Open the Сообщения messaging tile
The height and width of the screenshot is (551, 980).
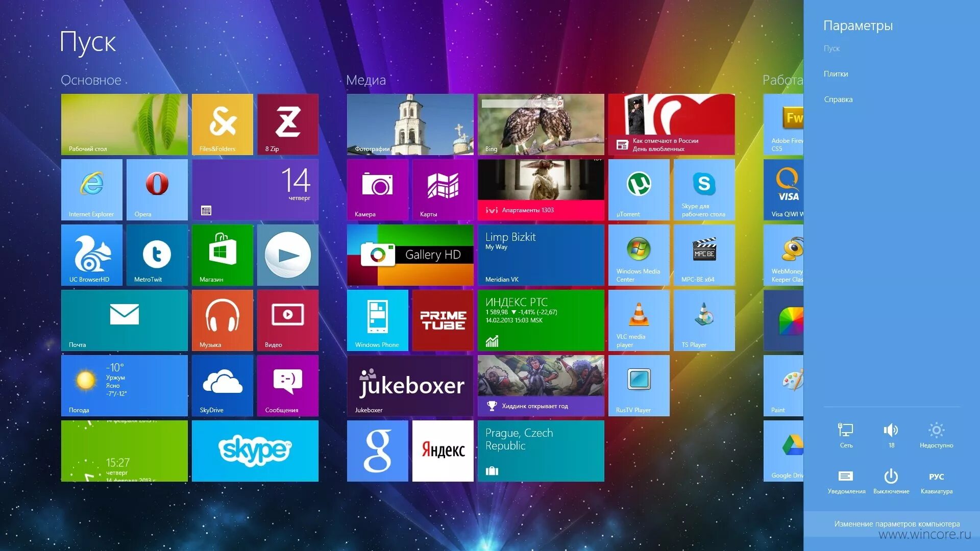tap(288, 386)
